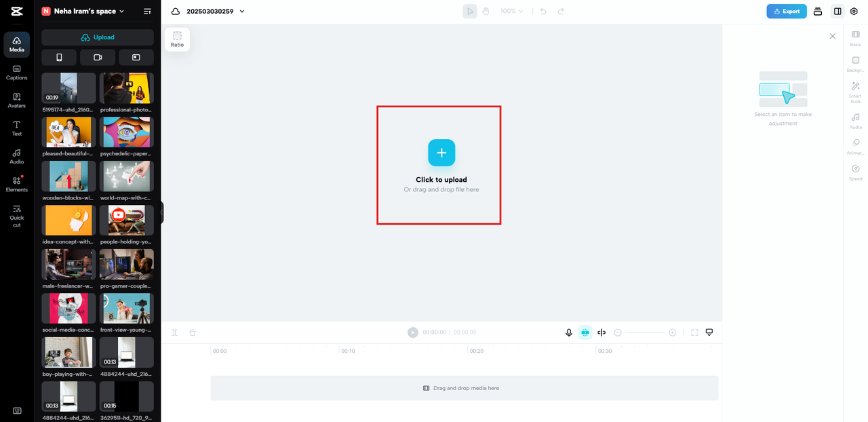Select the pointer select tool
Viewport: 868px width, 422px height.
coord(470,12)
